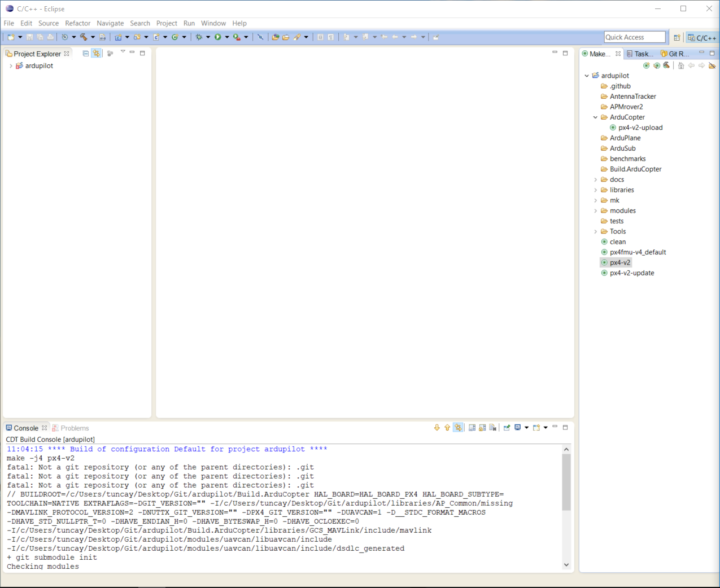This screenshot has height=588, width=720.
Task: Expand the docs folder
Action: 595,180
